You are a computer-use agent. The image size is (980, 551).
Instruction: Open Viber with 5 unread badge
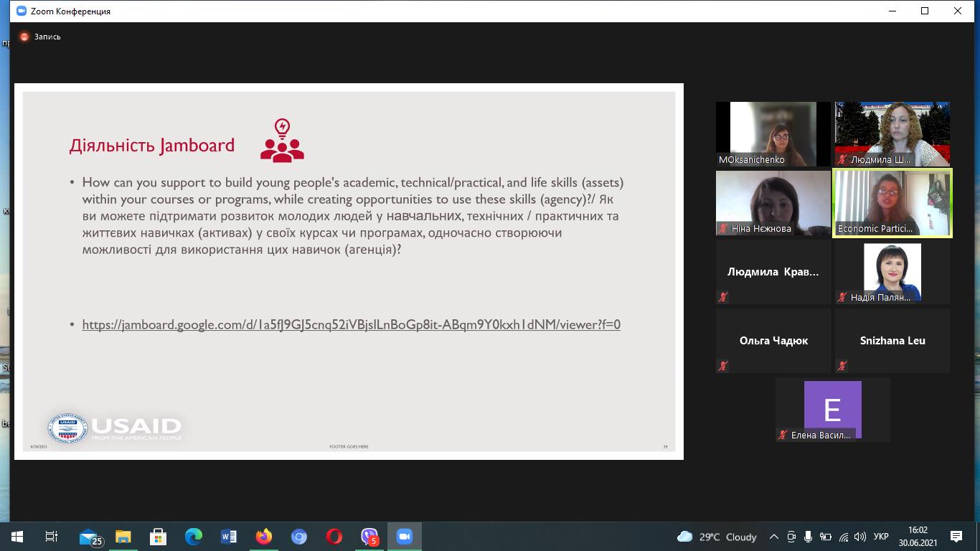(x=369, y=537)
